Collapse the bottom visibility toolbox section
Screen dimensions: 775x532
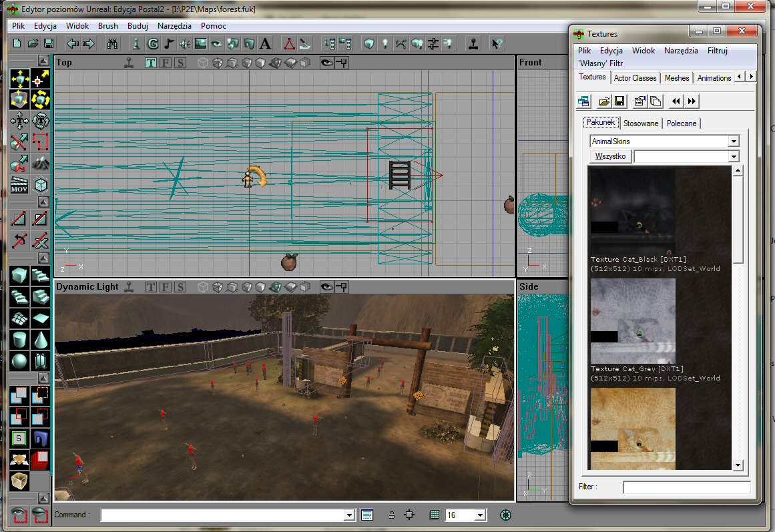coord(43,499)
